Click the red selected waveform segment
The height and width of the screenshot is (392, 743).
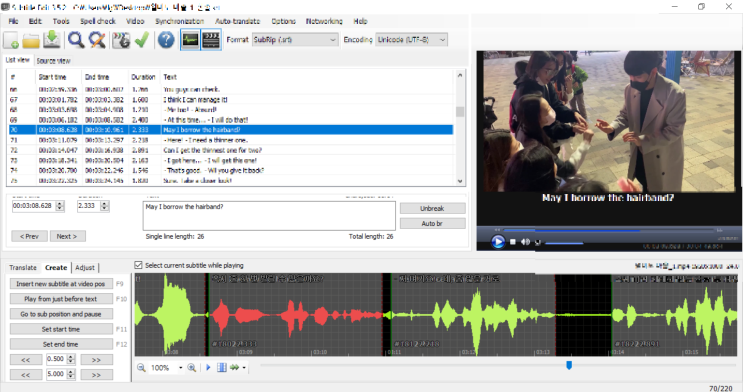296,315
